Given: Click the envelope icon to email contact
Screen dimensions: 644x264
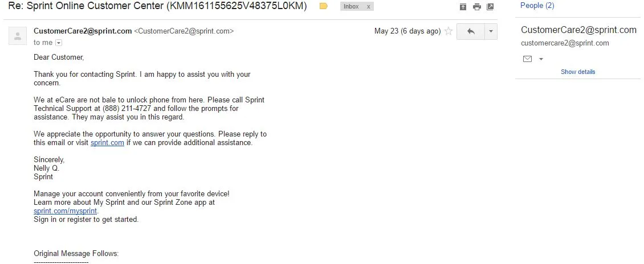Looking at the screenshot, I should point(527,59).
